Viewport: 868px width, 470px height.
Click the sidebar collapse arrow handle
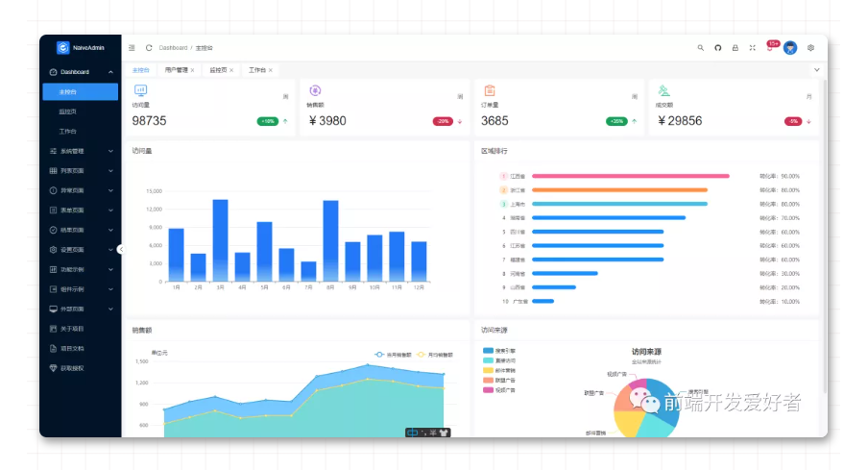tap(121, 249)
